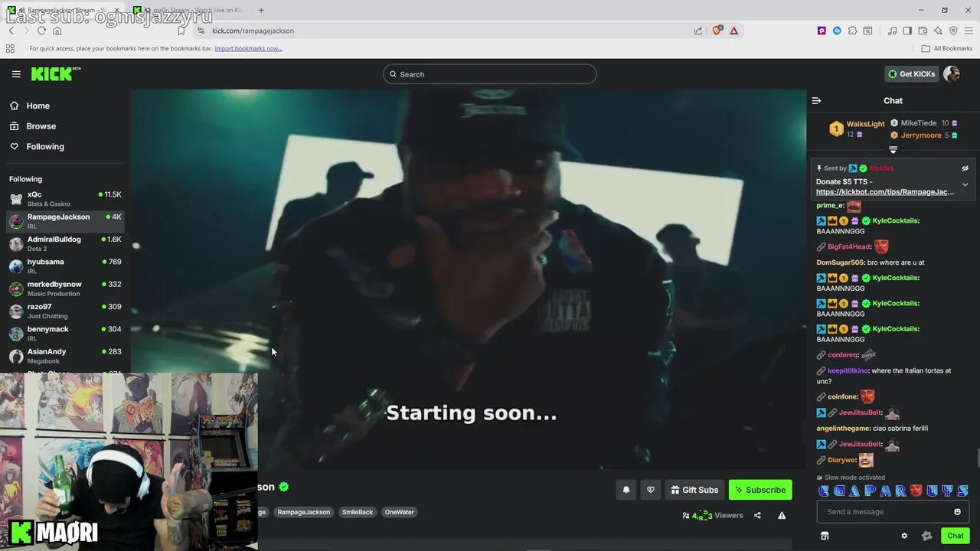This screenshot has height=551, width=980.
Task: Hide the pinned KickBot message
Action: [x=965, y=168]
